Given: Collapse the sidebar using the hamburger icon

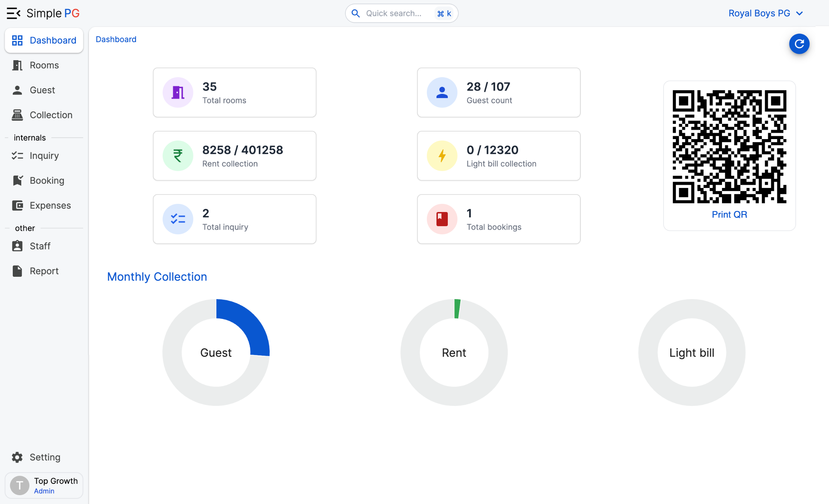Looking at the screenshot, I should [13, 13].
